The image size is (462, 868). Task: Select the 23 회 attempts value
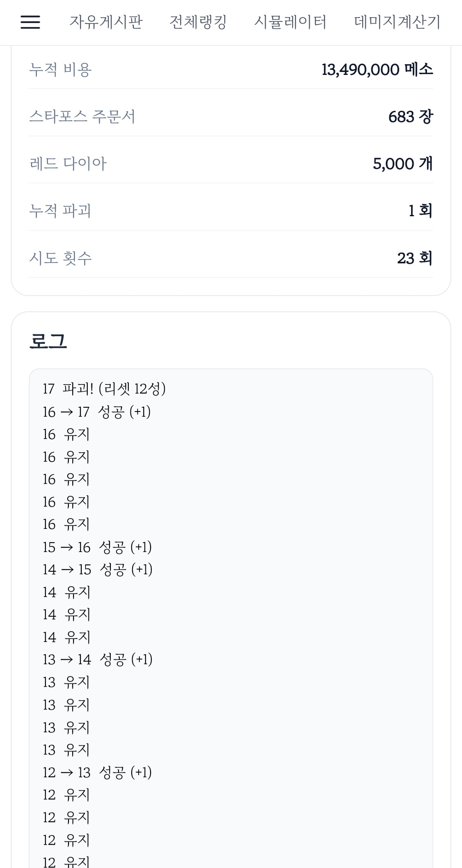pyautogui.click(x=414, y=258)
